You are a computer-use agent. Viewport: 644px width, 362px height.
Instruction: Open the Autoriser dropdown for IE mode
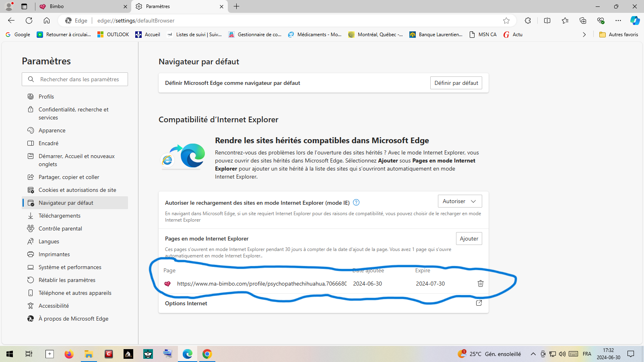(460, 201)
